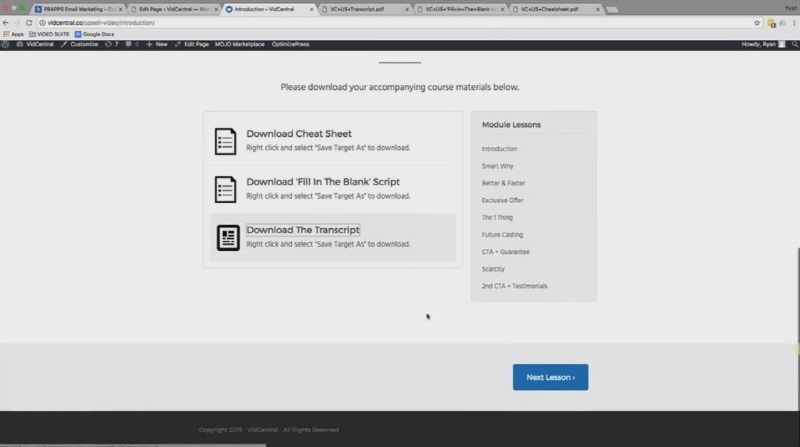Image resolution: width=800 pixels, height=447 pixels.
Task: Click the Module Lessons heading
Action: pos(511,125)
